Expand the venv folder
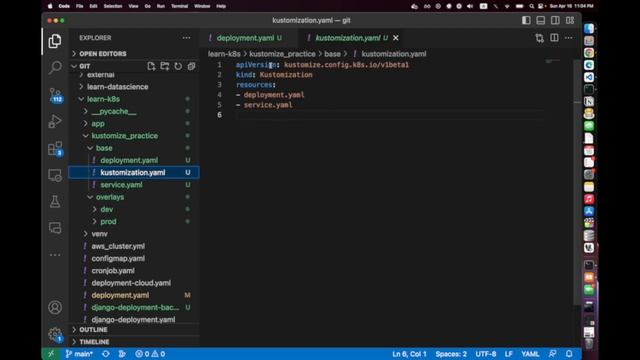Screen dimensions: 640x360 click(x=100, y=234)
